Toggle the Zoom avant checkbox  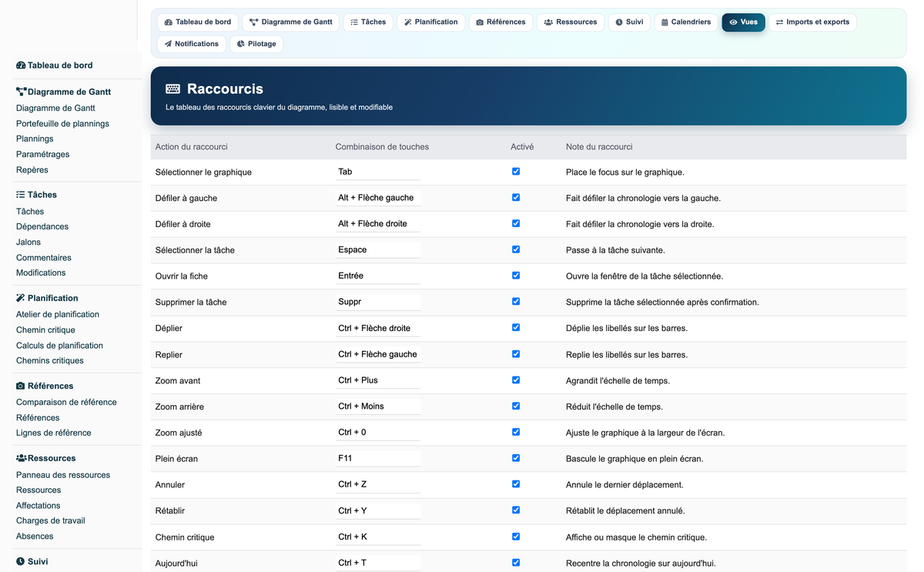coord(516,380)
